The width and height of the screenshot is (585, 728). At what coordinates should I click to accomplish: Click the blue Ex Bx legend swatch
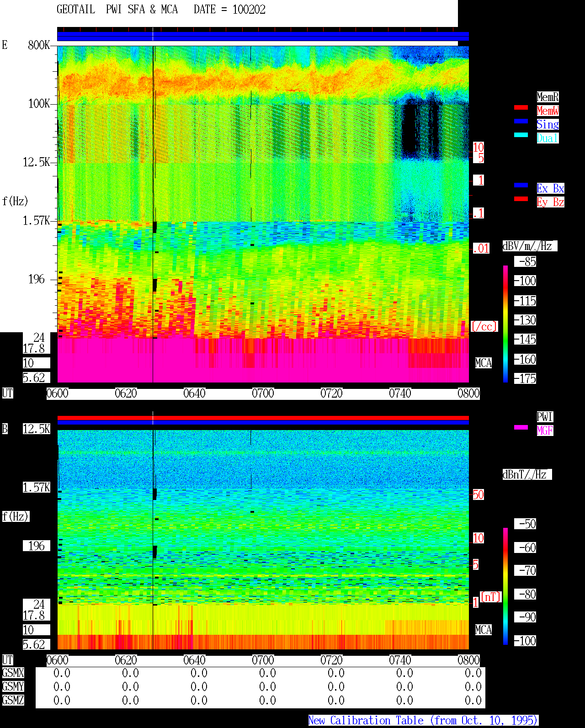point(521,185)
